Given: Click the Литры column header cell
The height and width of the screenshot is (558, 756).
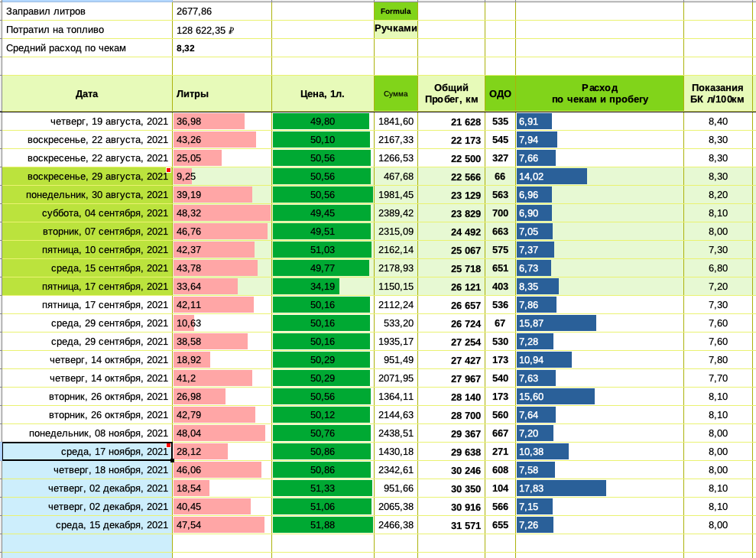Looking at the screenshot, I should click(222, 94).
